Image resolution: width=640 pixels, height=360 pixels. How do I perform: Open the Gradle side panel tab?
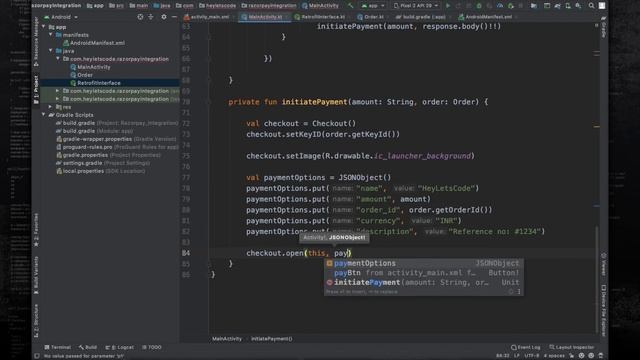tap(604, 27)
